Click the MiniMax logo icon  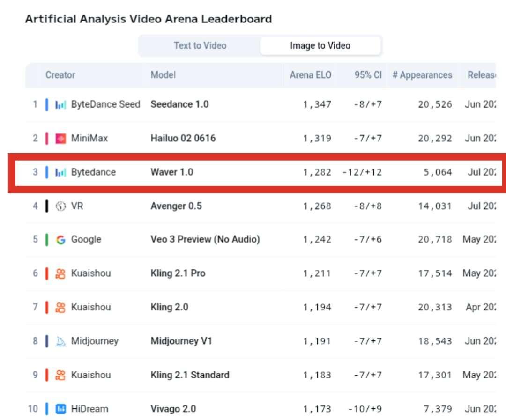(x=61, y=138)
